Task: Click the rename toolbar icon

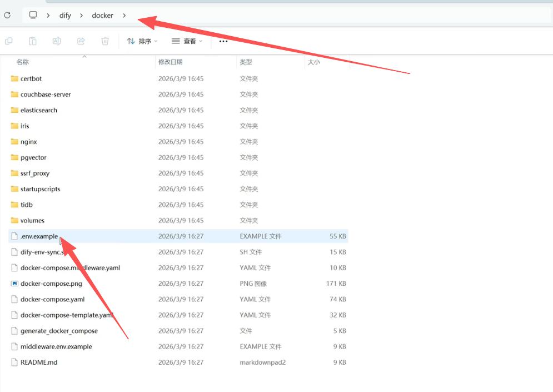Action: point(57,41)
